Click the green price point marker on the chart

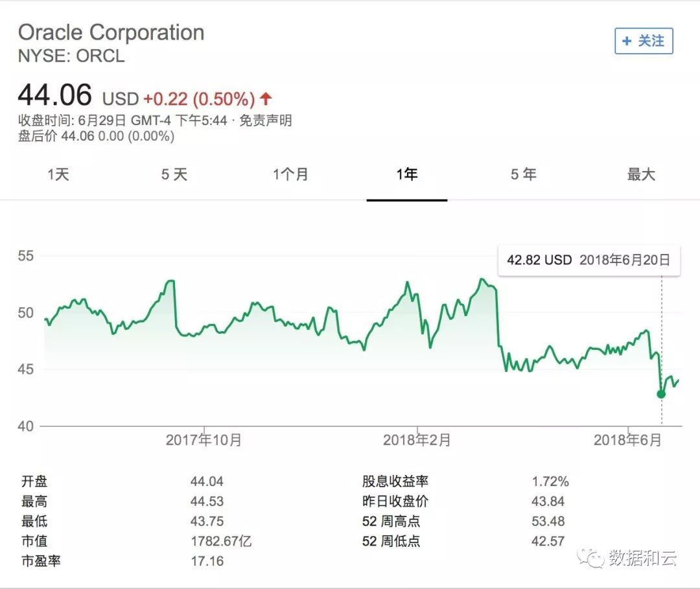pos(660,394)
